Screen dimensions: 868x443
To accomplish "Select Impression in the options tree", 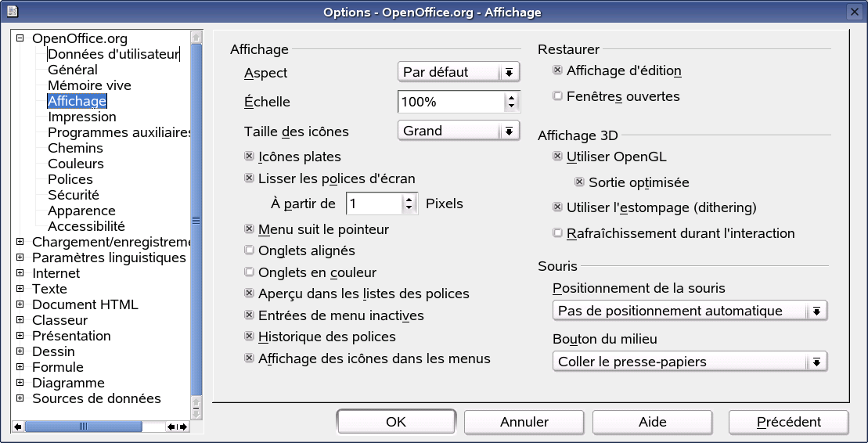I will [x=81, y=117].
